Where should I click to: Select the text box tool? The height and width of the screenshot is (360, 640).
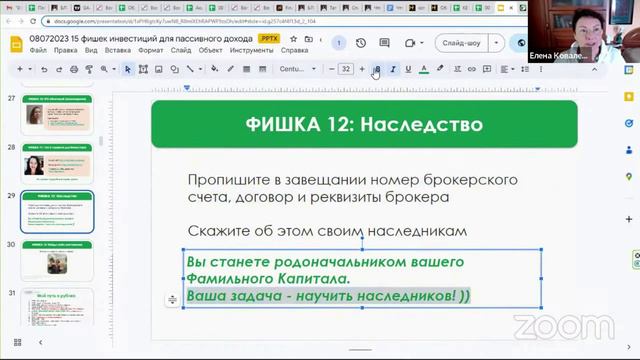click(143, 69)
